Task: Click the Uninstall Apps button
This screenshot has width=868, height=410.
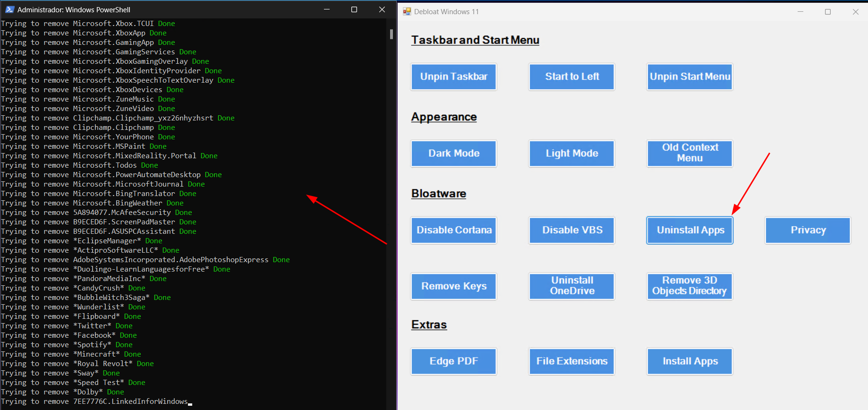Action: click(689, 230)
